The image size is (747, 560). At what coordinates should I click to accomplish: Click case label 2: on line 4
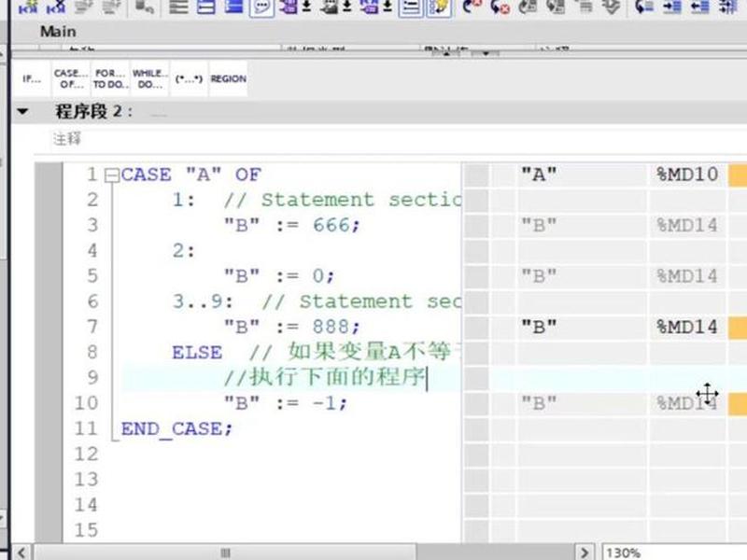pos(184,251)
